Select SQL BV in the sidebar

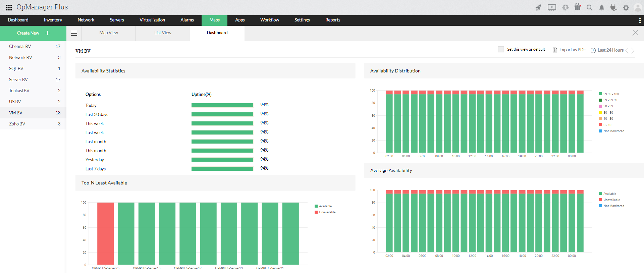[x=33, y=68]
